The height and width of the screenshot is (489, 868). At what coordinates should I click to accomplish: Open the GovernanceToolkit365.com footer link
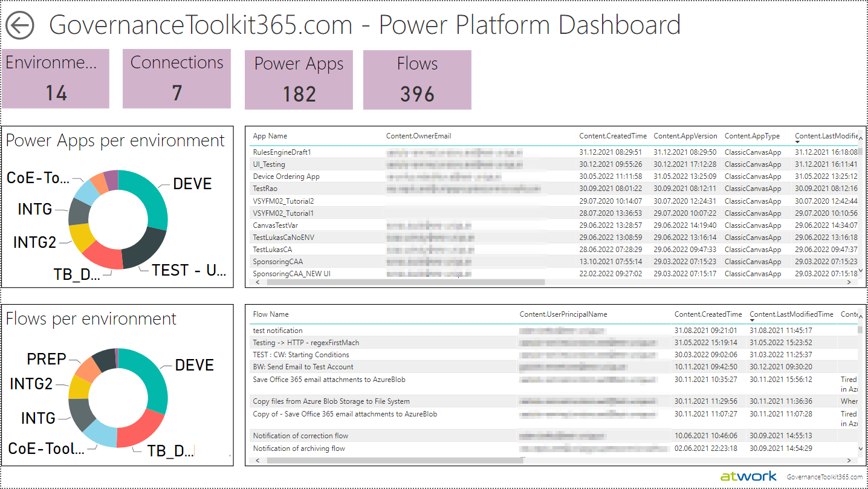(x=825, y=477)
